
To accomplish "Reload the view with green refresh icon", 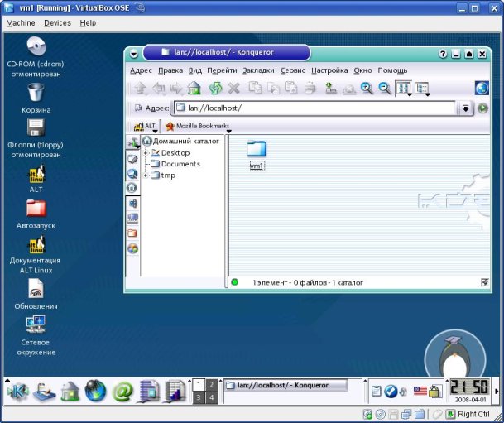I will (216, 88).
